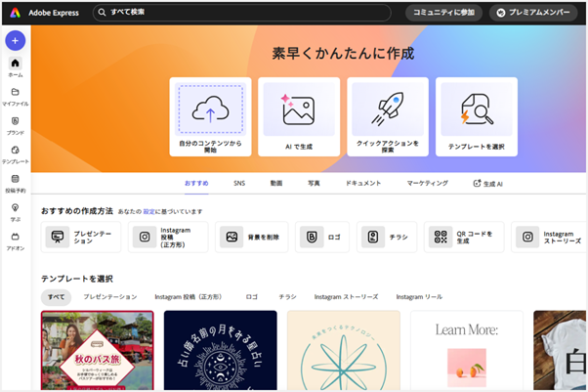Screen dimensions: 588x392
Task: Select the 背景を削除 quick action icon
Action: [231, 237]
